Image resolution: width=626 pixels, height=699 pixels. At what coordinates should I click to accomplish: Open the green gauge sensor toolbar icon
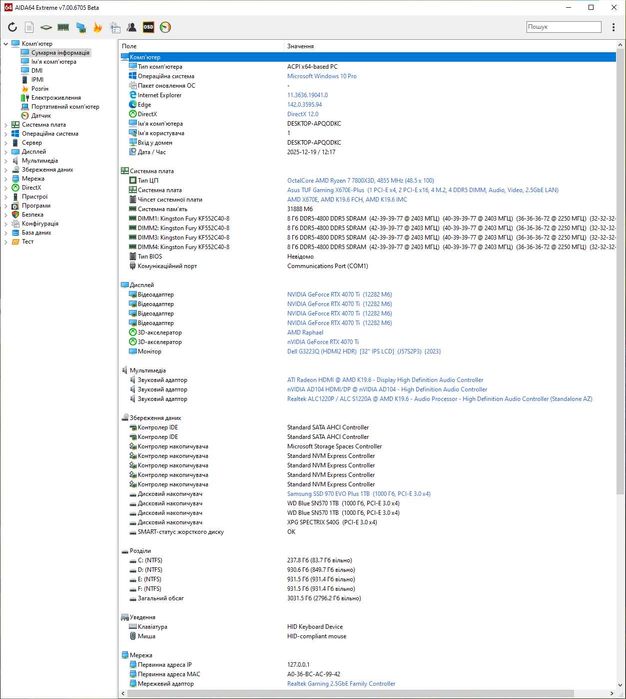click(165, 27)
